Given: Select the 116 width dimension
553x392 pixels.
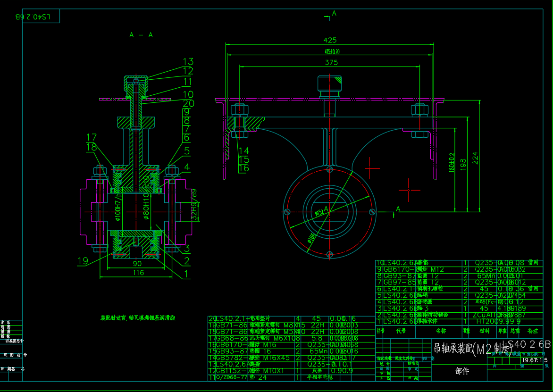Looking at the screenshot, I should tap(138, 273).
